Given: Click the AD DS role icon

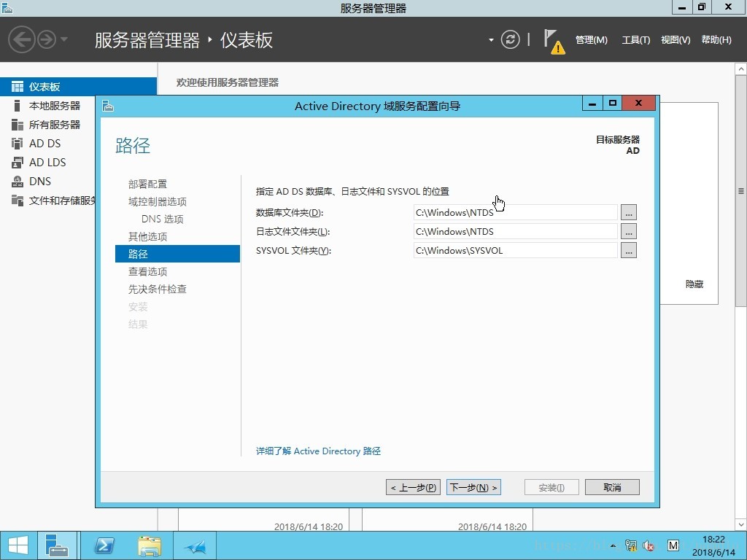Looking at the screenshot, I should pyautogui.click(x=18, y=144).
